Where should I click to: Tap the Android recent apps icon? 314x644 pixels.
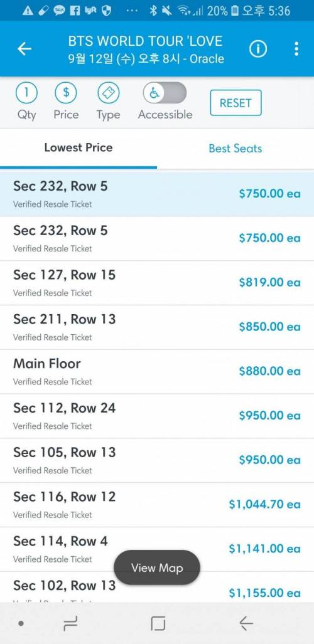[70, 623]
